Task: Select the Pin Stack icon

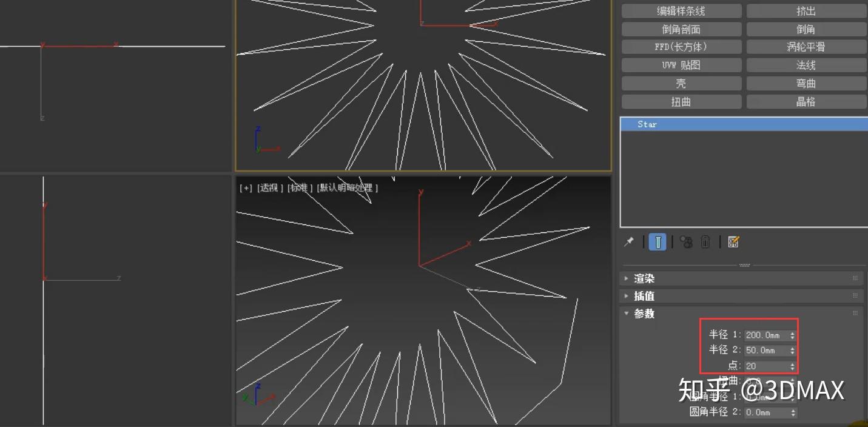Action: pyautogui.click(x=628, y=242)
